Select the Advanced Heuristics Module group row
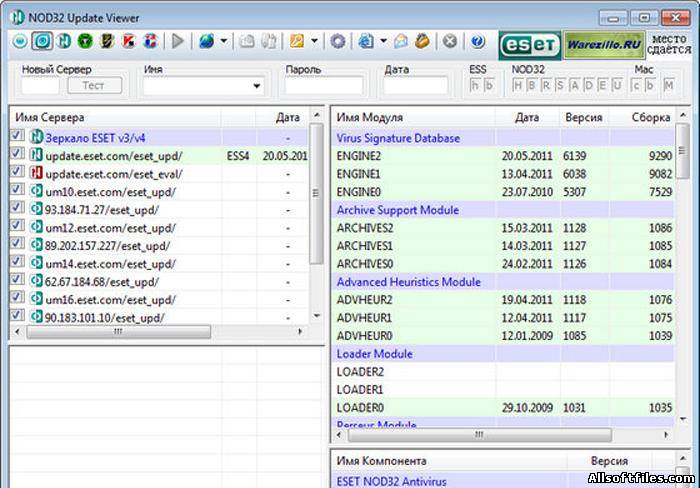The image size is (700, 488). [503, 282]
